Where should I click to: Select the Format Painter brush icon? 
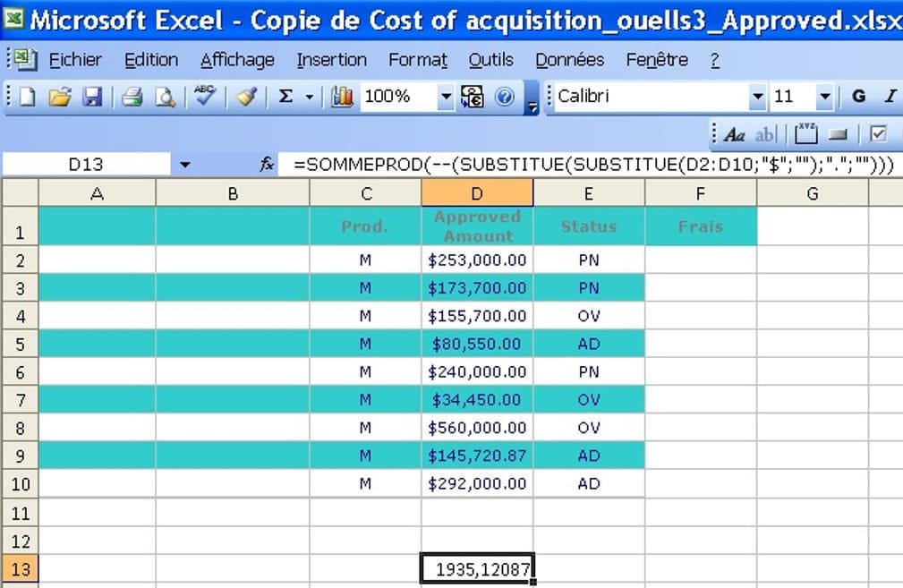tap(247, 97)
